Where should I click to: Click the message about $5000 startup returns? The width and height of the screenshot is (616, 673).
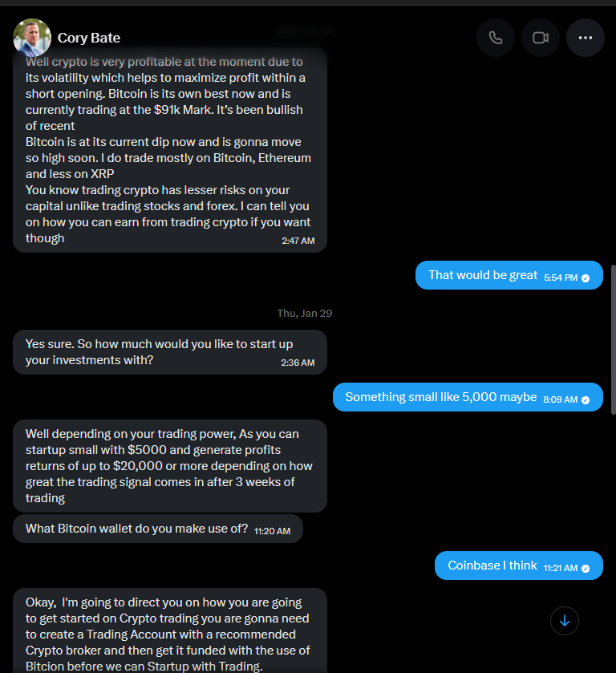pyautogui.click(x=168, y=465)
